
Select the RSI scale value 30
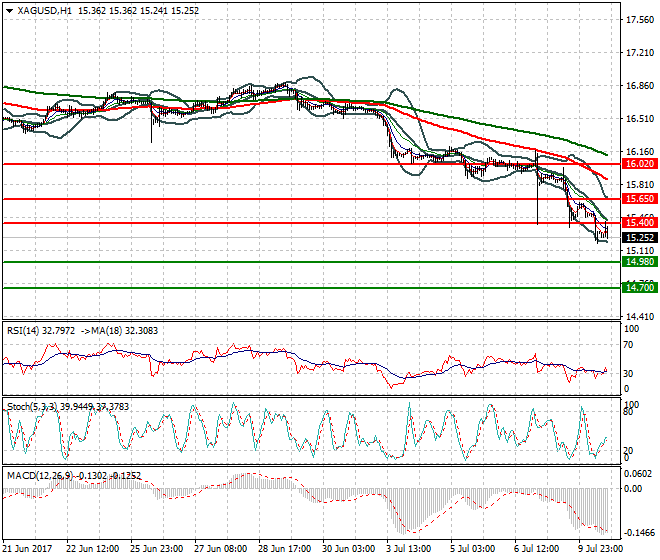click(x=628, y=374)
